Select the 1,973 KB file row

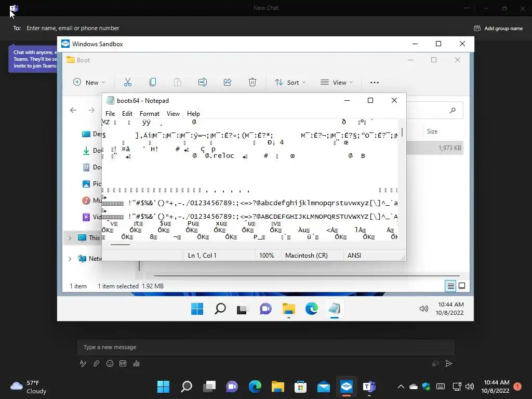[x=435, y=148]
